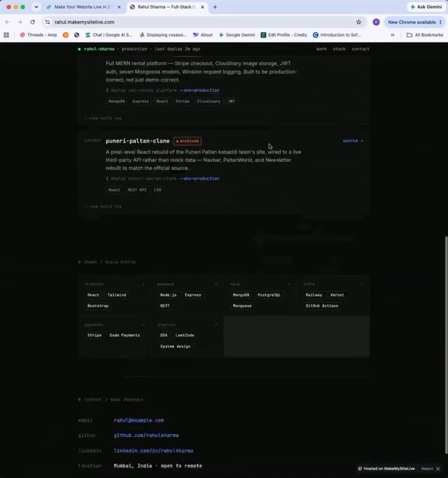Click the Tailwind stack chip
Viewport: 448px width, 478px height.
[116, 295]
